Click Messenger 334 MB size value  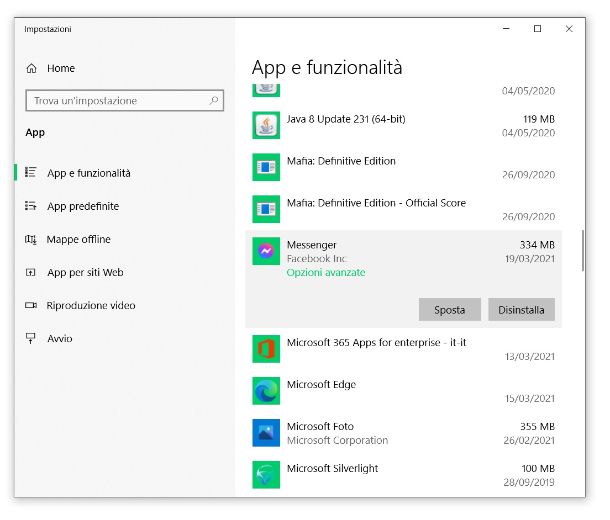(537, 245)
